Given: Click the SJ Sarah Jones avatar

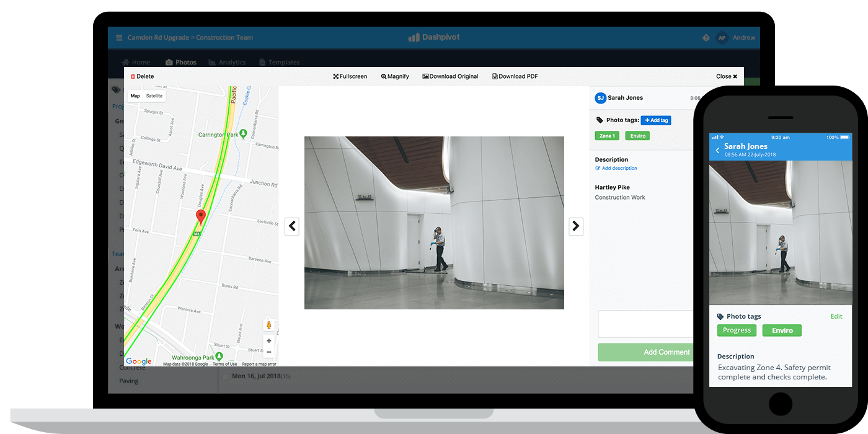Looking at the screenshot, I should point(600,98).
